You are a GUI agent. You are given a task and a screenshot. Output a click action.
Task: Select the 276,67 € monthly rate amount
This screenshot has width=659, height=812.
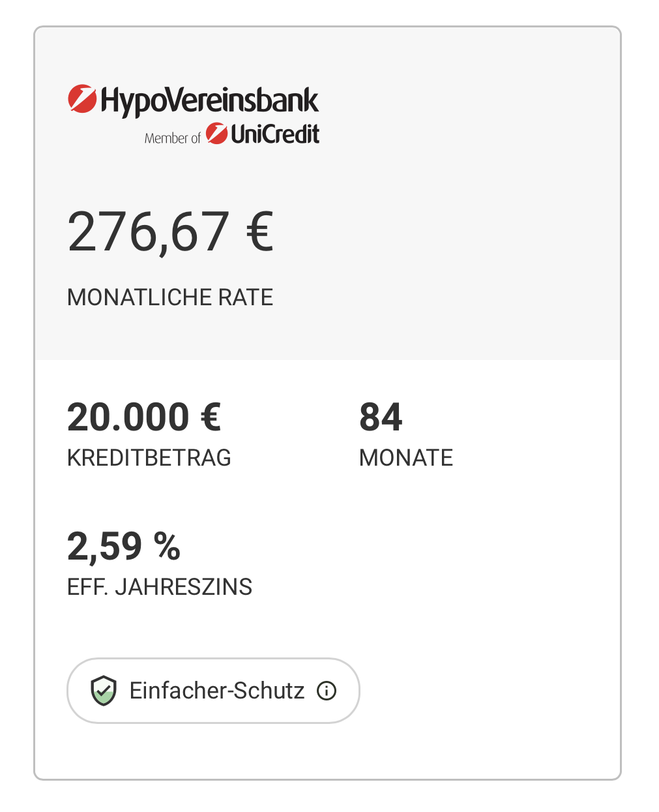(x=171, y=232)
